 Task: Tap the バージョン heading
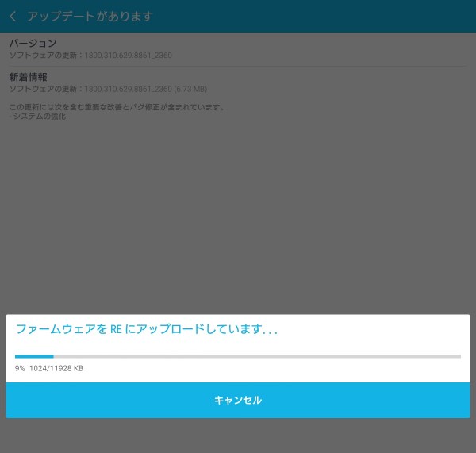(33, 43)
